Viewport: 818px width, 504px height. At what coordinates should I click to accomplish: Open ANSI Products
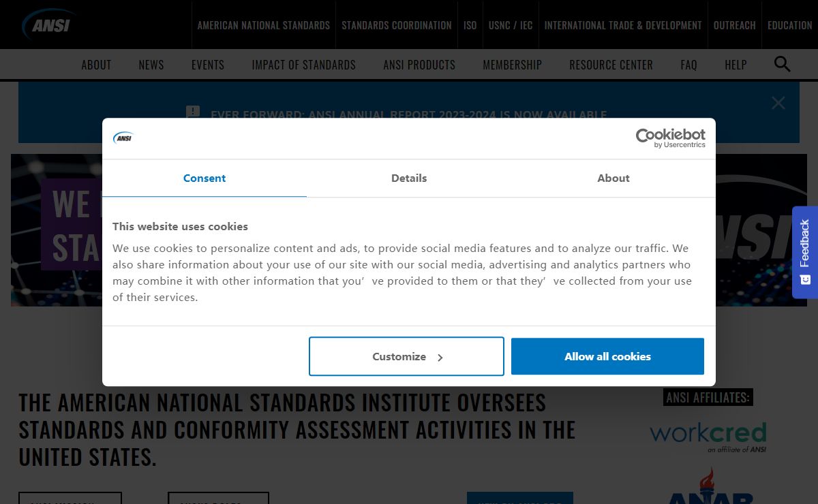[x=419, y=65]
